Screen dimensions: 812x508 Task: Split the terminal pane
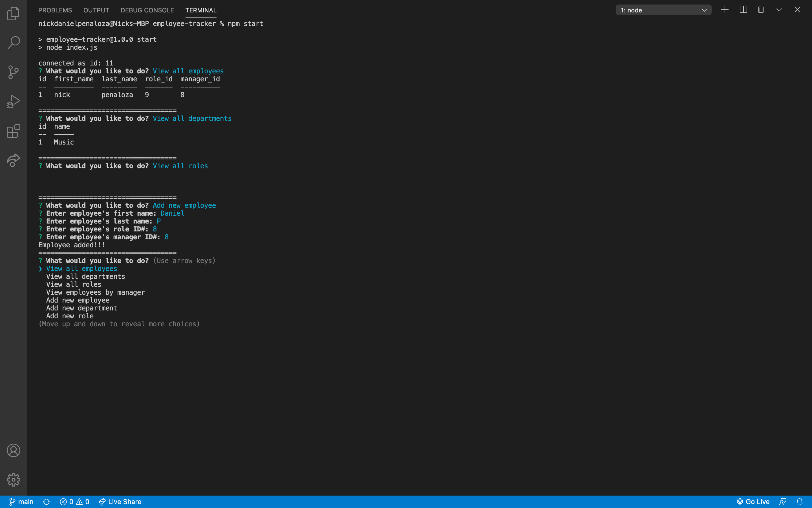[x=743, y=10]
